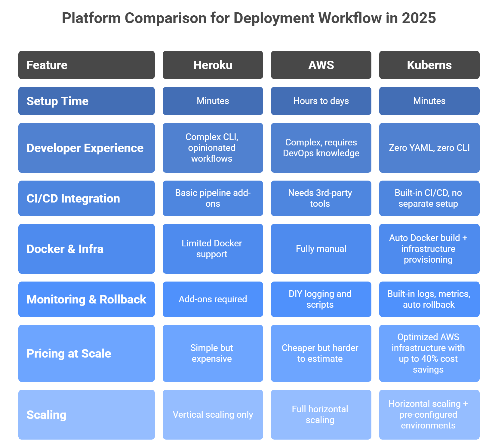Select the "Simple but expensive" cell
Image resolution: width=498 pixels, height=448 pixels.
(213, 353)
